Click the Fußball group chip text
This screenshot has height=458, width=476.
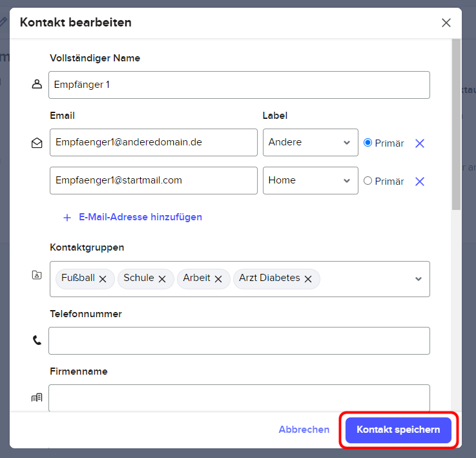[x=78, y=278]
